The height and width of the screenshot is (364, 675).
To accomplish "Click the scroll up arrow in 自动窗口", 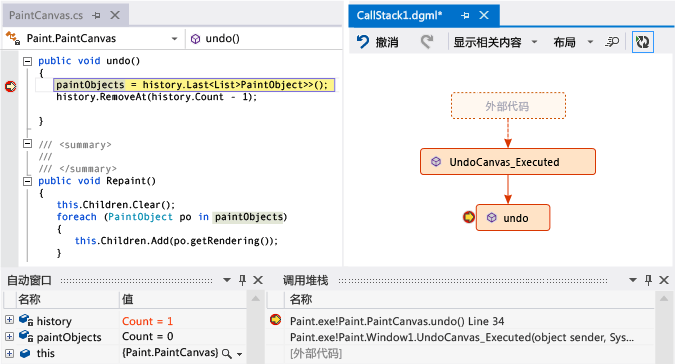I will click(256, 299).
